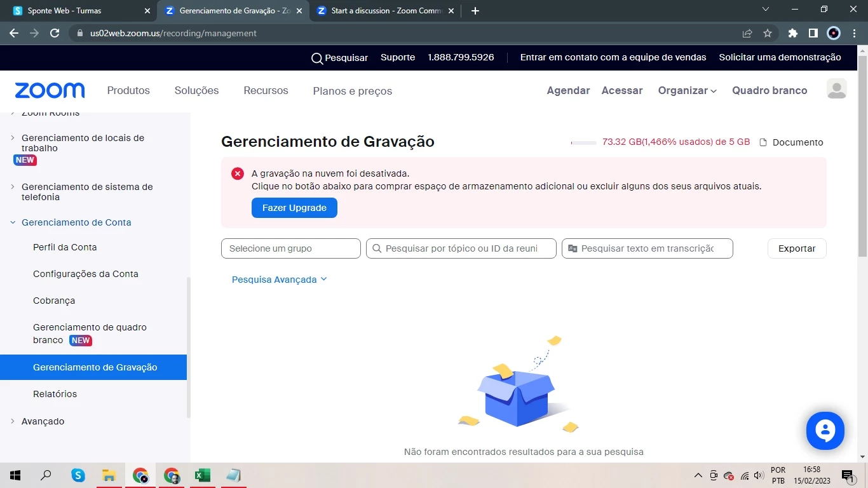Screen dimensions: 868x488
Task: Focus the Pesquisar por tópico ou ID field
Action: point(461,248)
